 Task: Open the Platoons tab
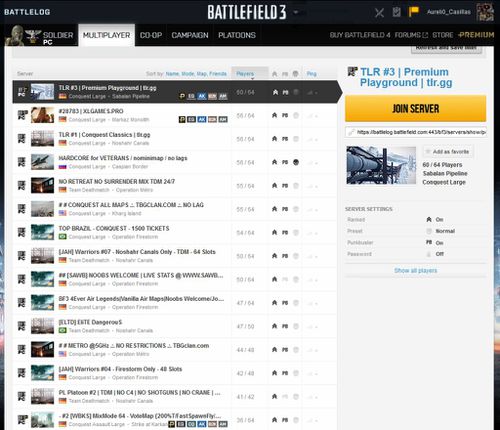pyautogui.click(x=237, y=35)
